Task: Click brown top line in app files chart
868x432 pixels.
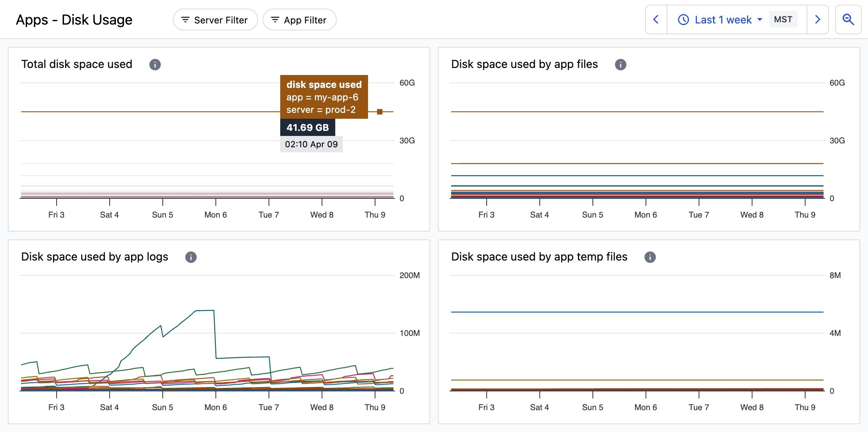Action: tap(636, 112)
